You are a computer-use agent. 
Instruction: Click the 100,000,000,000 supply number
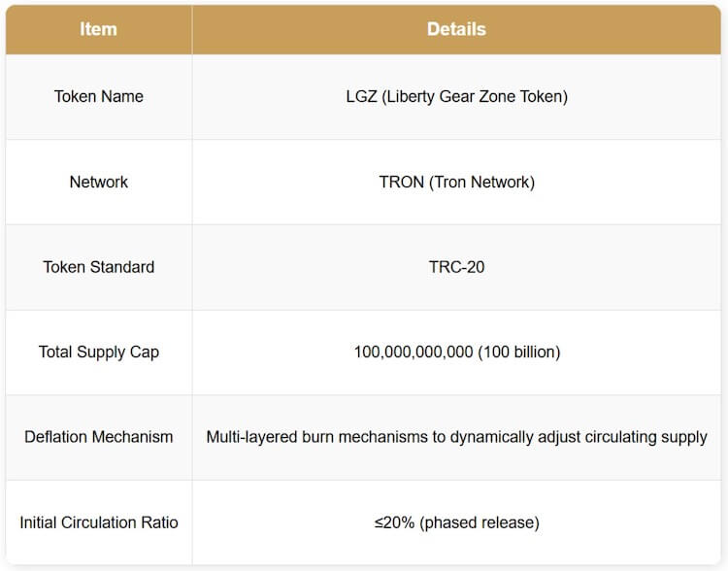click(413, 352)
